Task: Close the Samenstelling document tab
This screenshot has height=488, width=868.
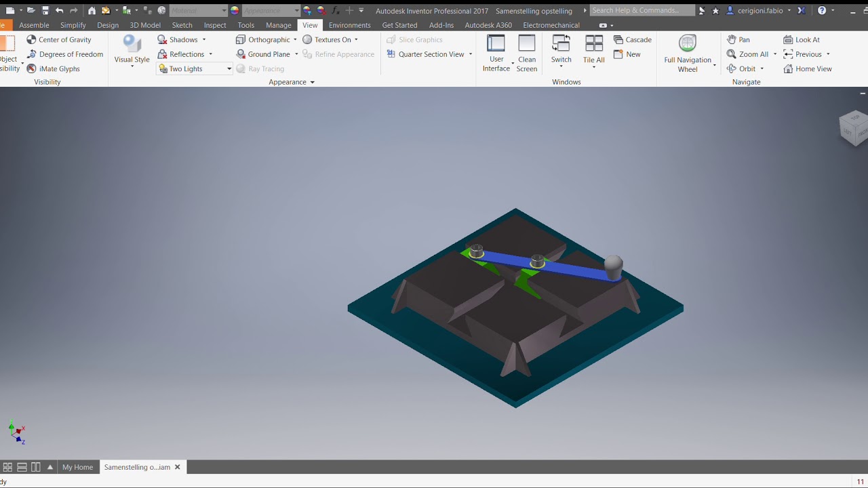Action: pyautogui.click(x=178, y=467)
